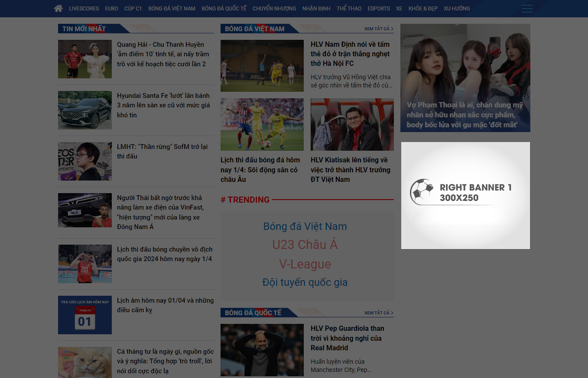Image resolution: width=588 pixels, height=378 pixels.
Task: Open VinFast xe điện article headline
Action: pos(160,212)
